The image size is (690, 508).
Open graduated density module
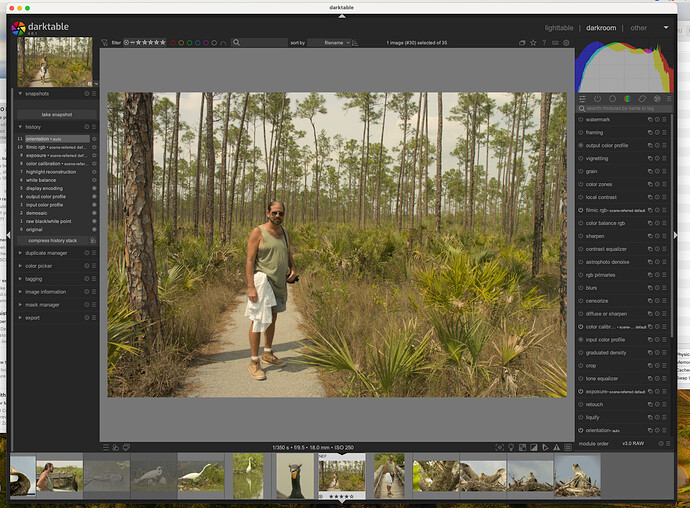(606, 353)
